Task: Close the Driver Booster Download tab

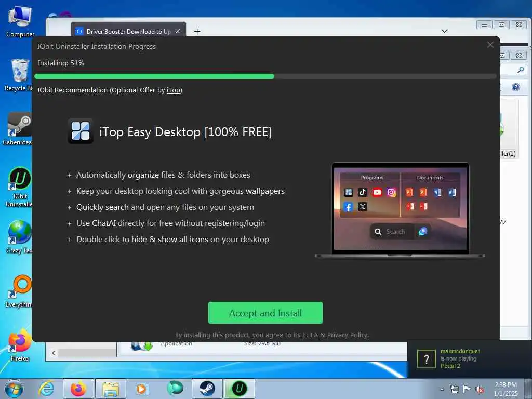Action: pyautogui.click(x=178, y=31)
